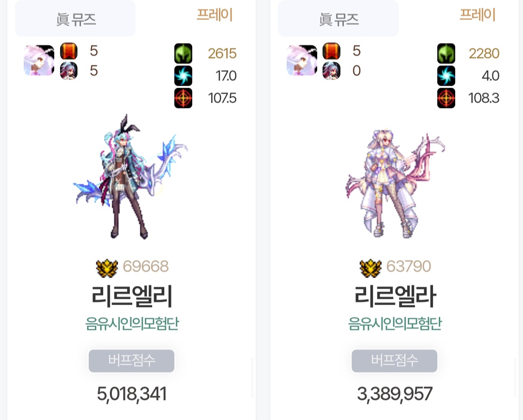Click the gold fame emblem beside 63790
The width and height of the screenshot is (523, 420).
370,268
